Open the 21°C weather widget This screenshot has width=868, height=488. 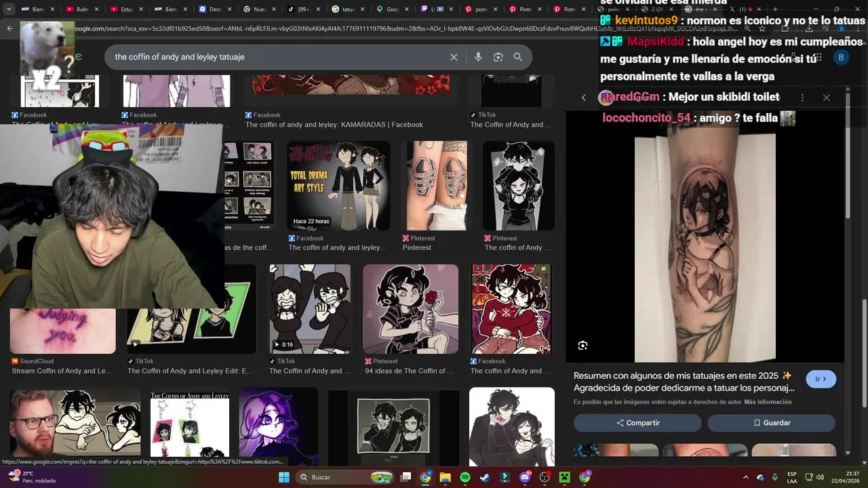(31, 477)
